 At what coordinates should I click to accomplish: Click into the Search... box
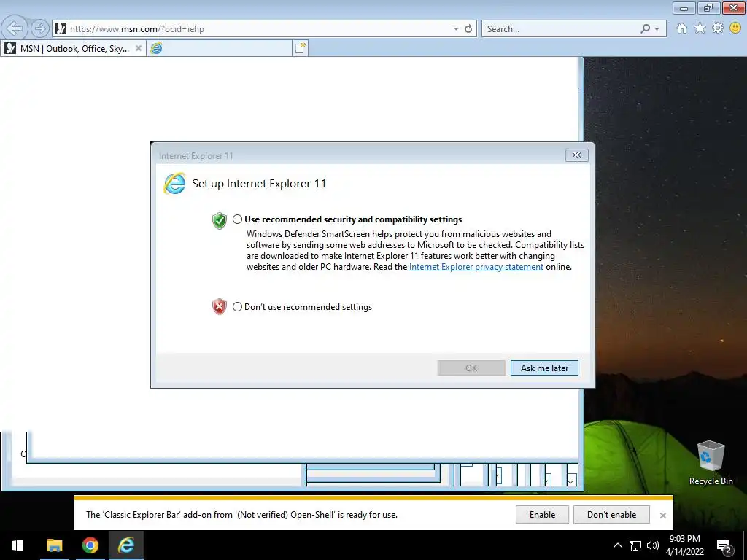[560, 29]
